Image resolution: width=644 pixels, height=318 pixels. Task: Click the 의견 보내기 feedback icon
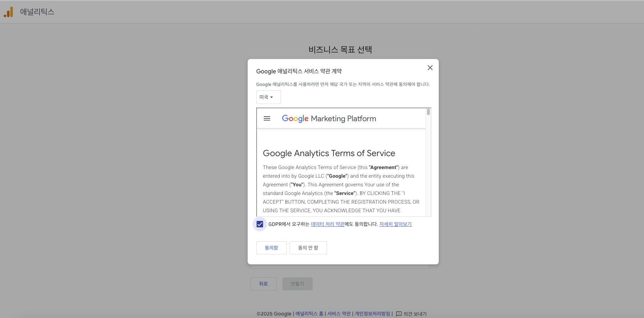click(x=399, y=314)
